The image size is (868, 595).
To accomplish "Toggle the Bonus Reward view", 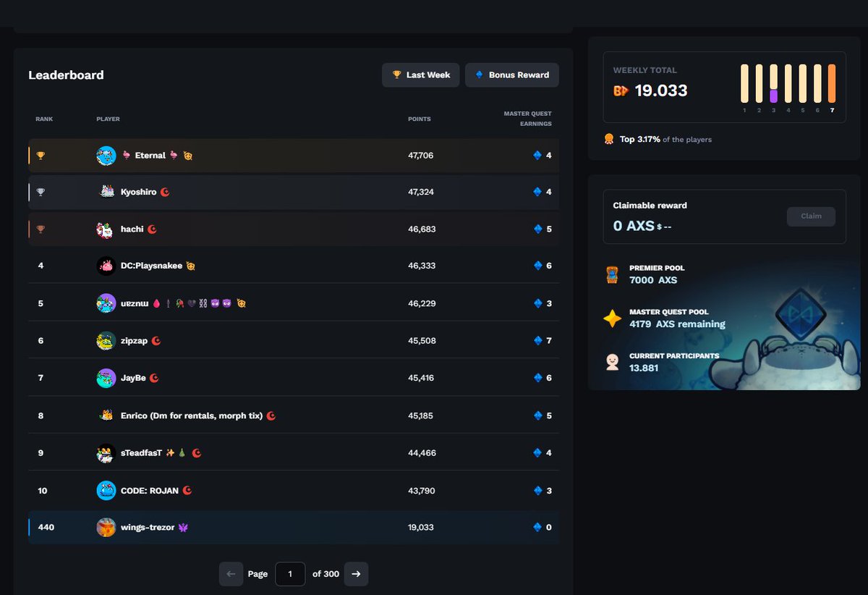I will point(512,75).
